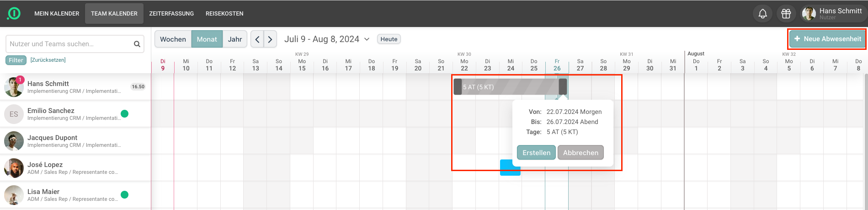Click Hans Schmitt's avatar with notification badge
The width and height of the screenshot is (868, 210).
click(14, 86)
